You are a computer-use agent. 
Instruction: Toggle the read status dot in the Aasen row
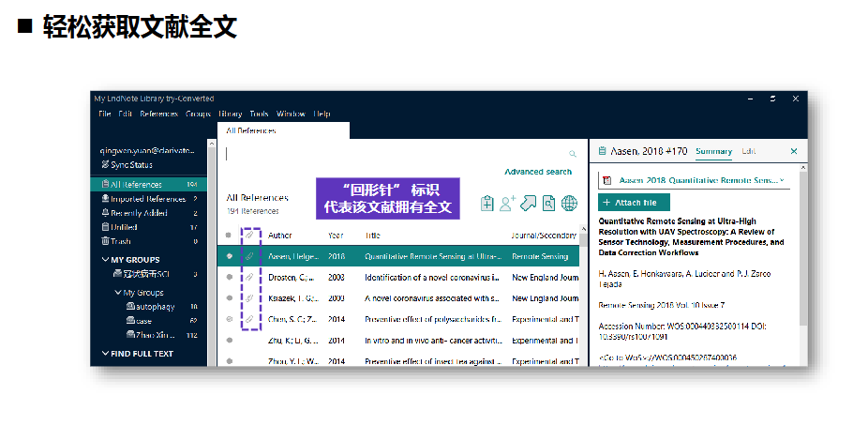[x=229, y=256]
